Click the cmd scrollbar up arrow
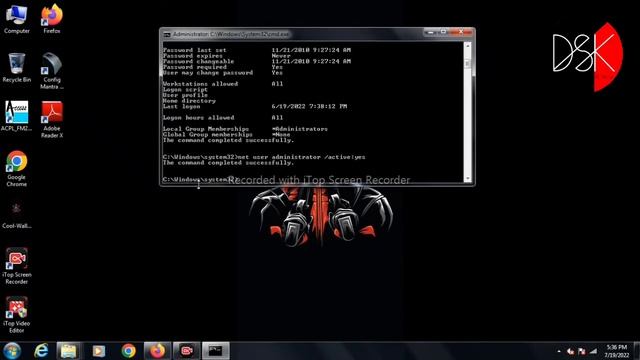Viewport: 640px width, 360px height. (x=467, y=46)
